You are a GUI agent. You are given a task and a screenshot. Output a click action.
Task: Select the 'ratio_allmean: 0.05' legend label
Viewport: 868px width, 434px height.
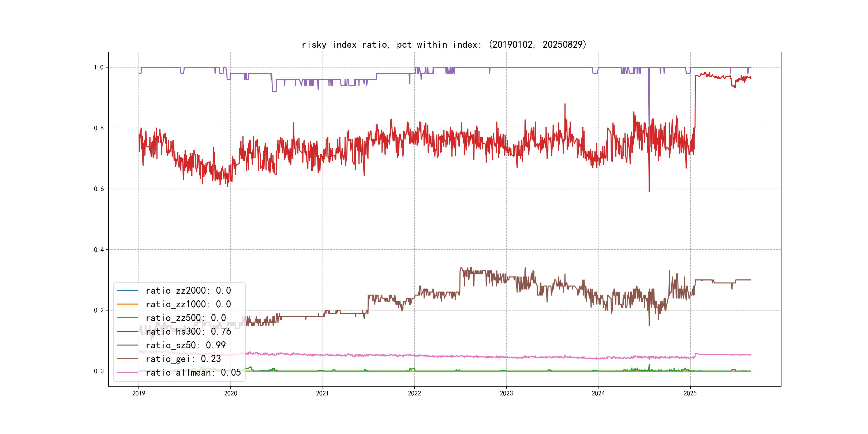coord(193,372)
